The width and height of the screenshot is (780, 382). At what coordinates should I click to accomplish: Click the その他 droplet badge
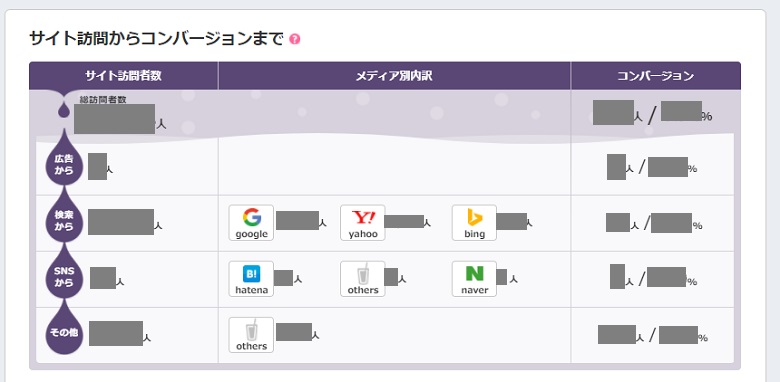[64, 332]
